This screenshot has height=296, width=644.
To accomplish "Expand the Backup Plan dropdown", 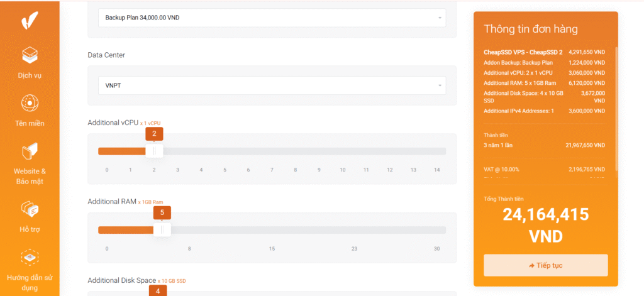I will (272, 18).
